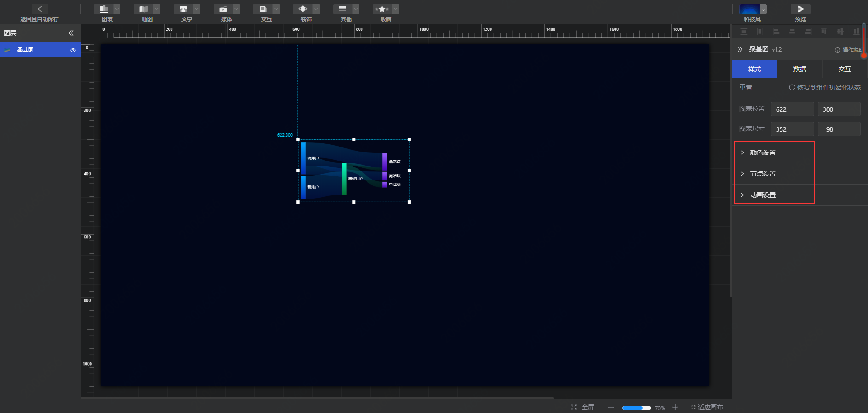Click the restore refresh icon beside 恢复到组件初始化状态
This screenshot has width=868, height=413.
coord(792,87)
